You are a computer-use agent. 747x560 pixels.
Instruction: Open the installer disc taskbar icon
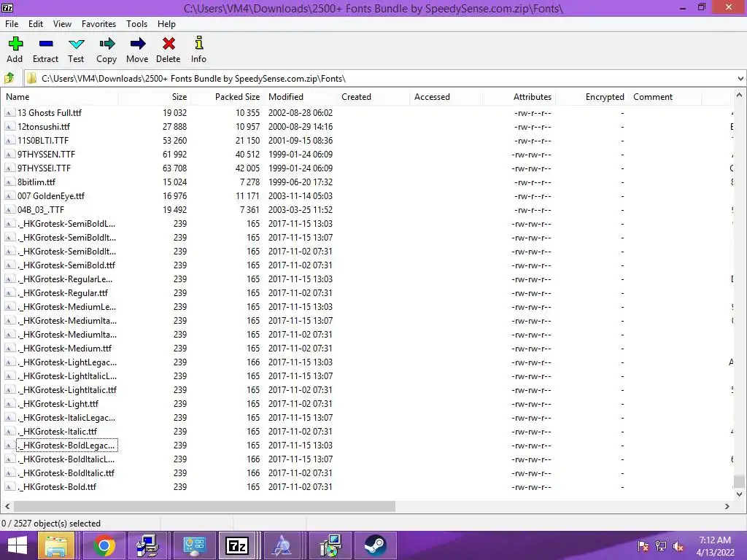(x=330, y=545)
